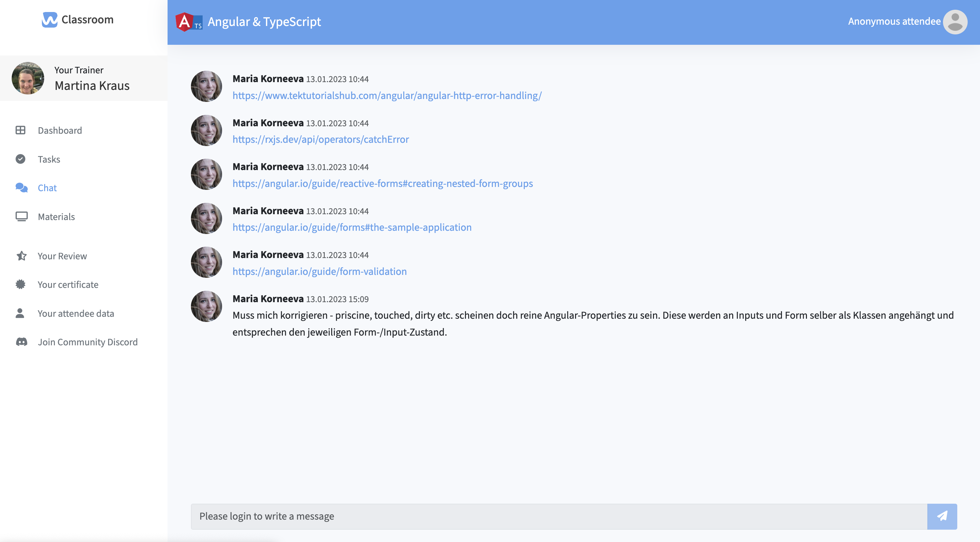Click the Your Review star icon
980x542 pixels.
21,256
